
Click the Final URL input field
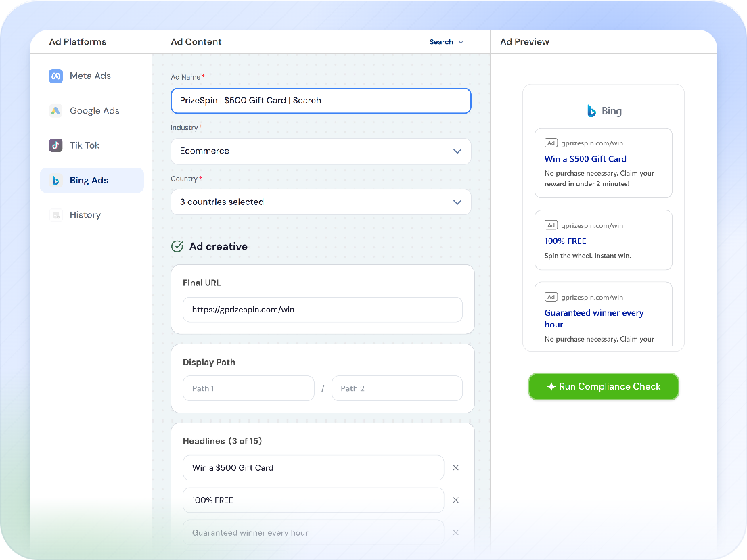coord(323,310)
